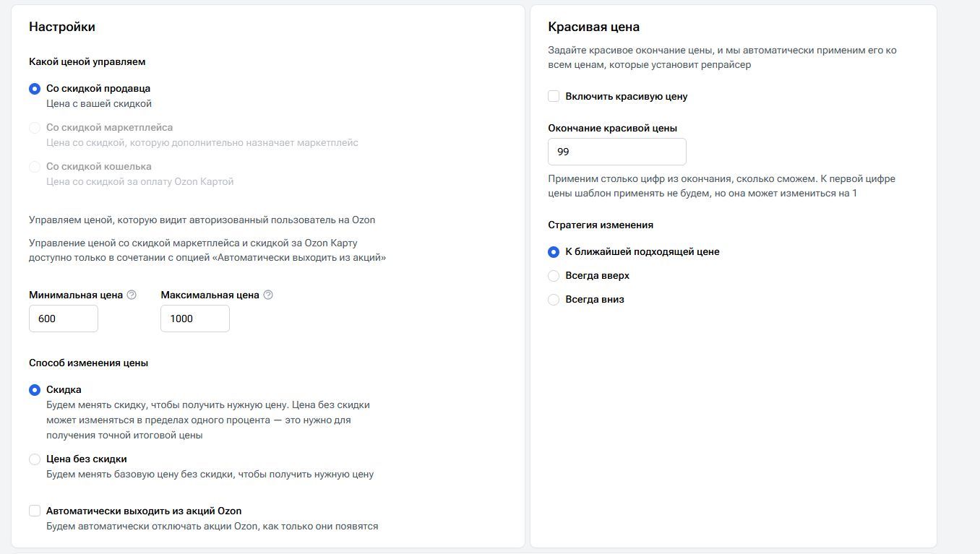Select the Всегда вниз strategy
Viewport: 980px width, 554px height.
554,300
